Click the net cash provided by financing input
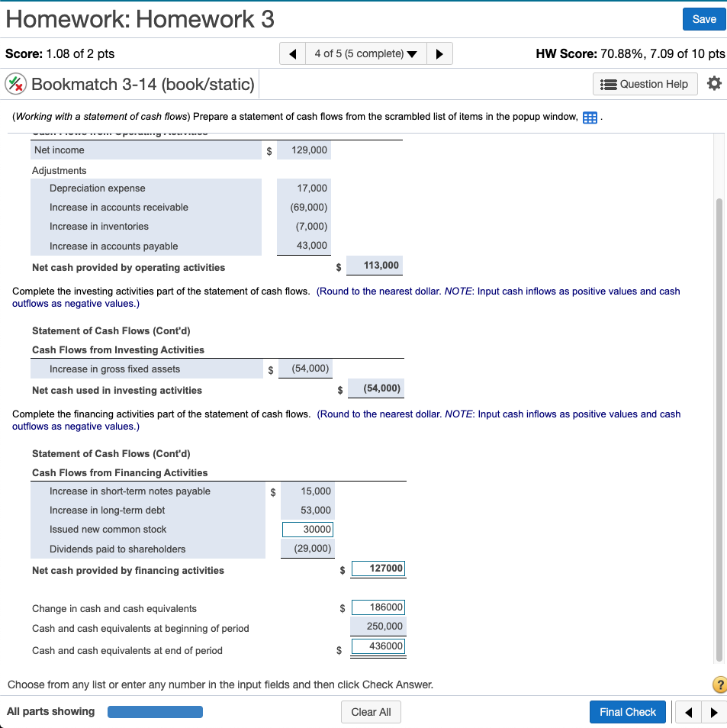 pos(378,569)
